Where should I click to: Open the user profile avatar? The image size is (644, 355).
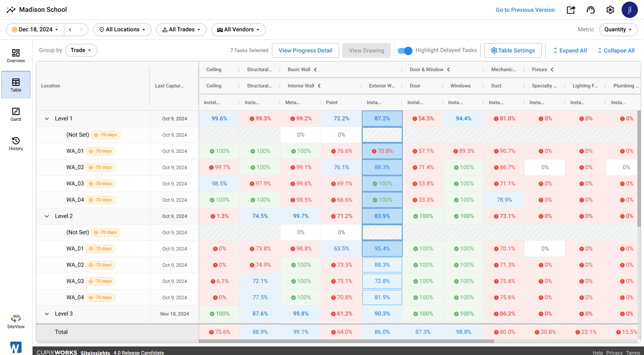coord(630,10)
